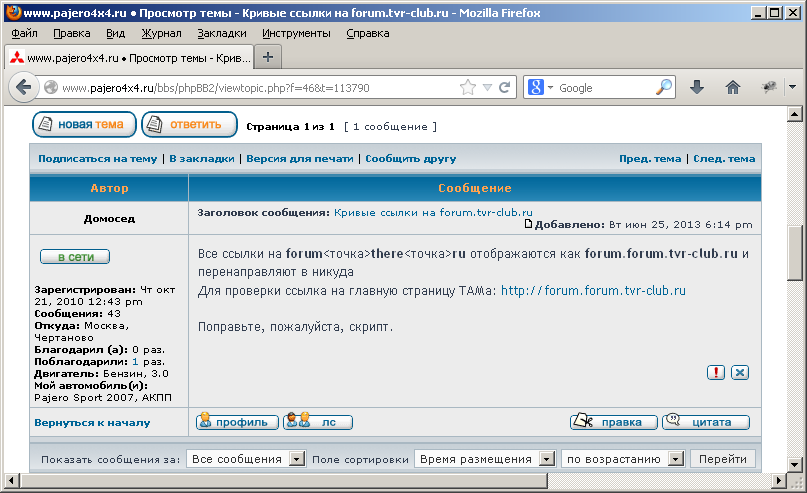
Task: Go back with the browser back arrow
Action: [x=23, y=87]
